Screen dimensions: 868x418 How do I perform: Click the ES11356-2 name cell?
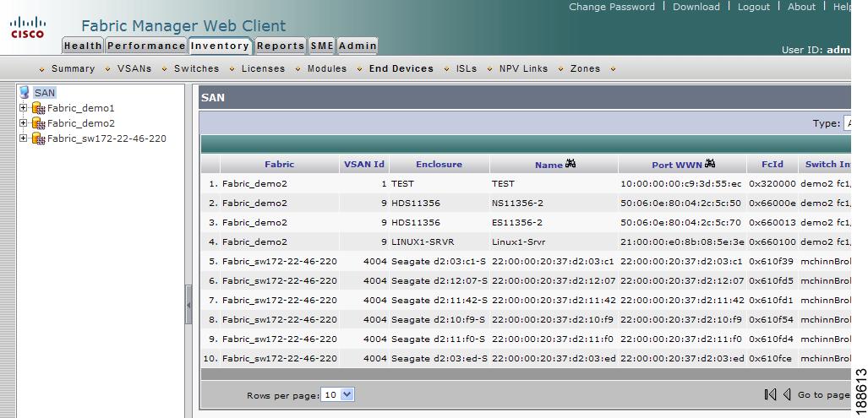pos(517,223)
